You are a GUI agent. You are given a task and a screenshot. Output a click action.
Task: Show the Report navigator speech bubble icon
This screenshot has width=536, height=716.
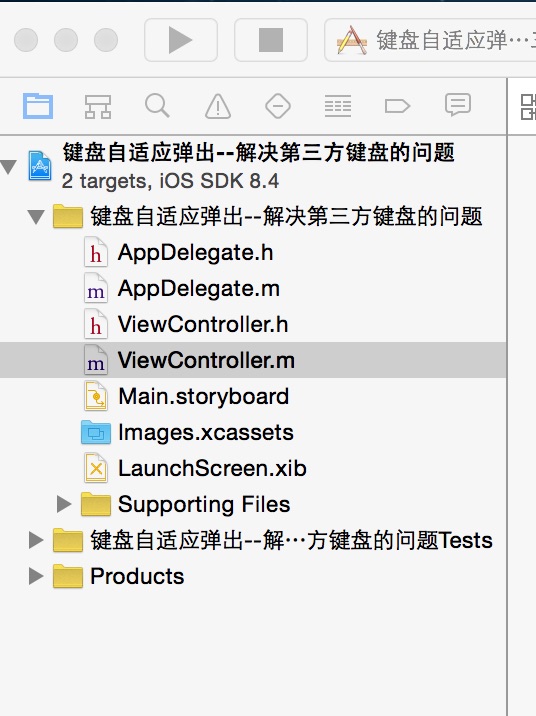pos(457,105)
